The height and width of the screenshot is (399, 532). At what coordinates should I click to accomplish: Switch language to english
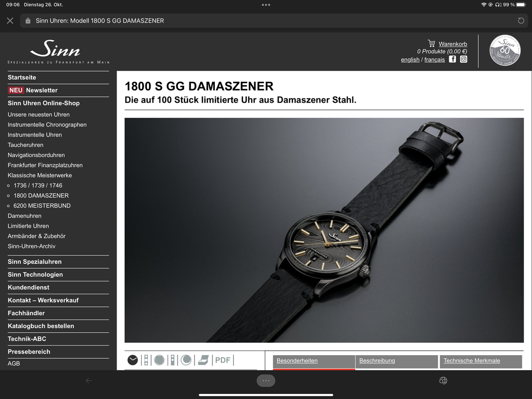tap(410, 59)
